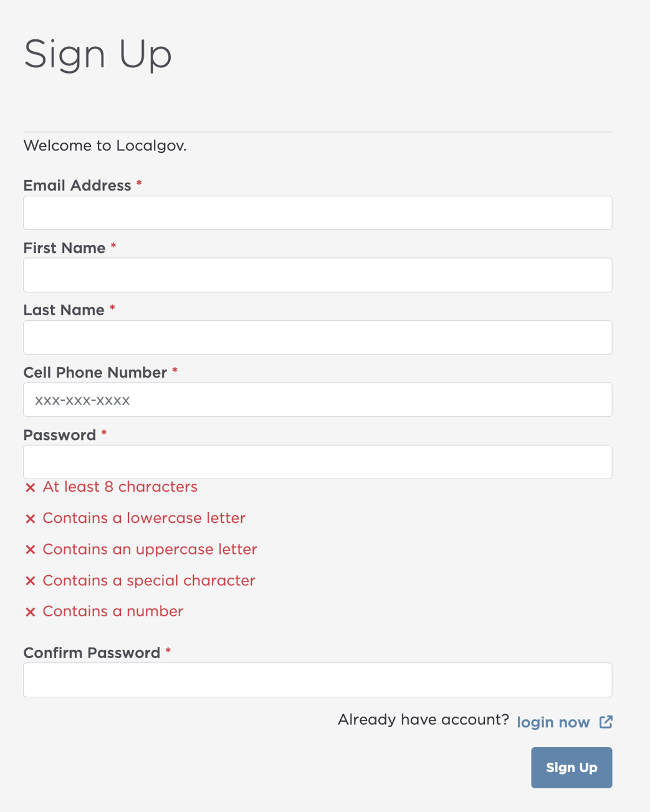Viewport: 650px width, 812px height.
Task: Click inside the Confirm Password field
Action: [x=317, y=679]
